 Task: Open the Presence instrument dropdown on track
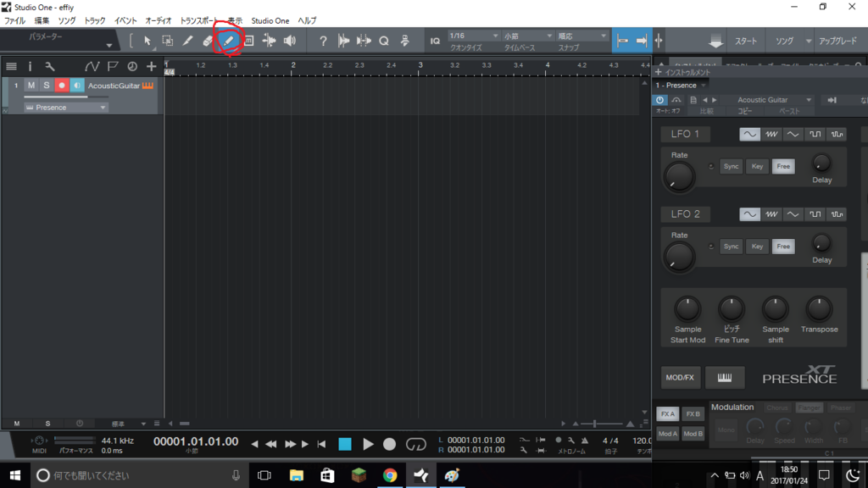(65, 108)
